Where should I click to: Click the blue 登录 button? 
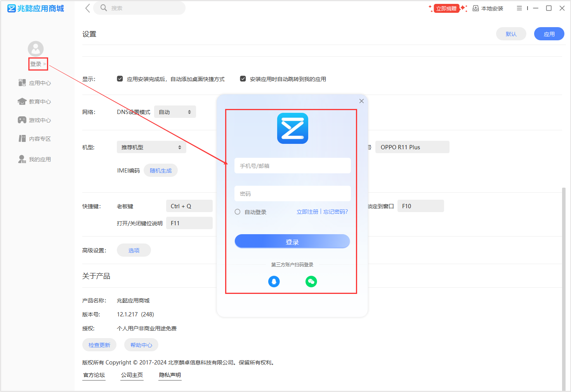[x=292, y=242]
